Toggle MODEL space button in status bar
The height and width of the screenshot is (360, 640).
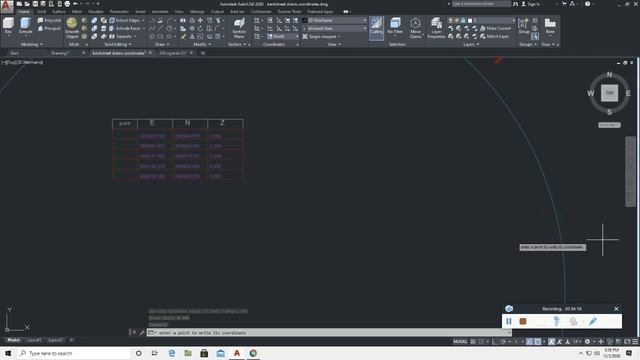click(x=460, y=342)
